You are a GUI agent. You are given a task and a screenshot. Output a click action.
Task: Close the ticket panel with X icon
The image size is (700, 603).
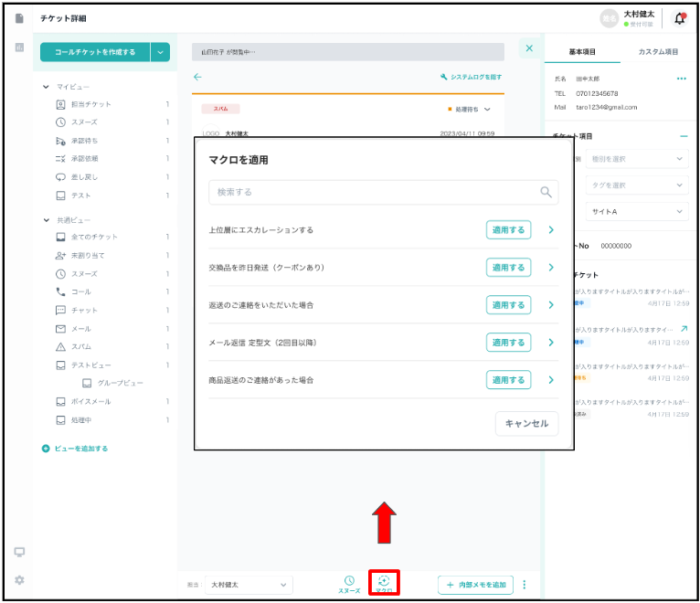529,48
